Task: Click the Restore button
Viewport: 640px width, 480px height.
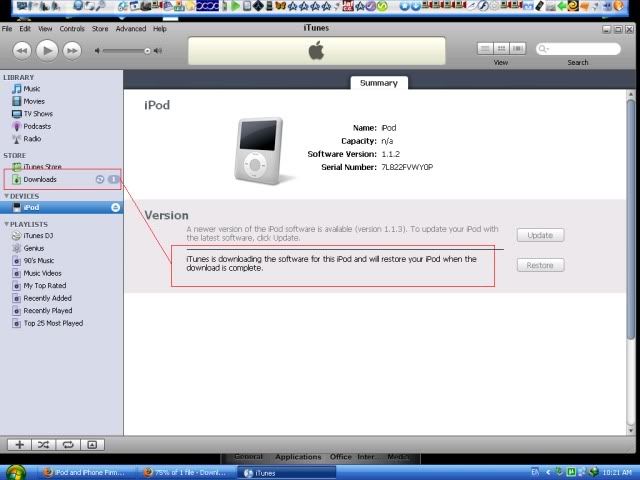Action: [x=540, y=265]
